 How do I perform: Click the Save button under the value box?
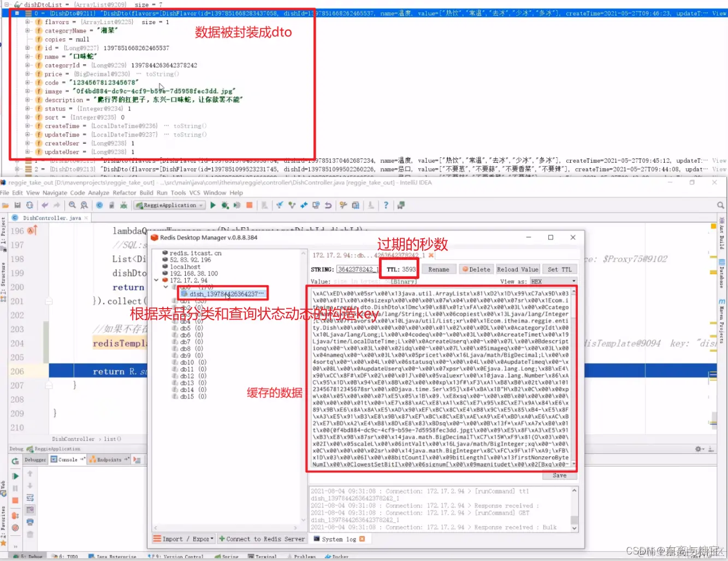tap(559, 475)
